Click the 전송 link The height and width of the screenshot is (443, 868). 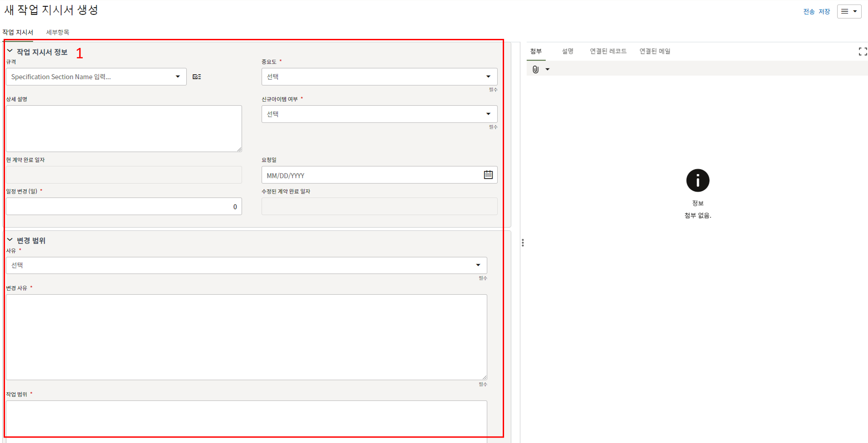pyautogui.click(x=808, y=12)
